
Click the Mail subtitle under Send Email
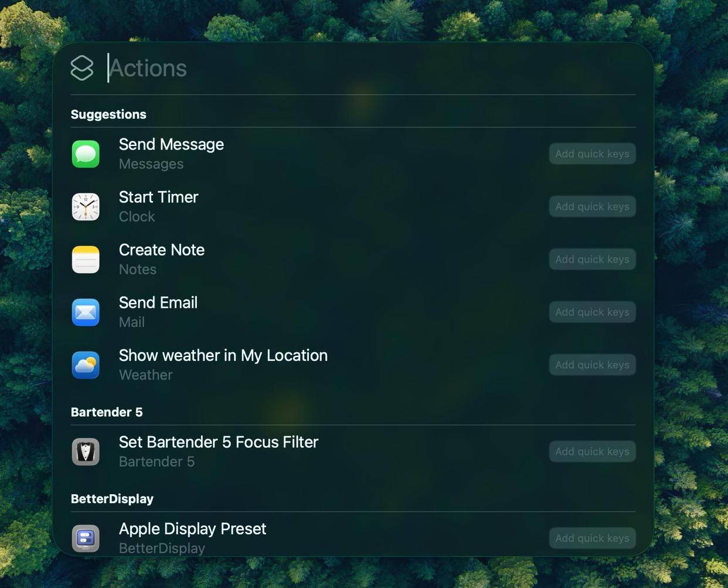[x=132, y=322]
